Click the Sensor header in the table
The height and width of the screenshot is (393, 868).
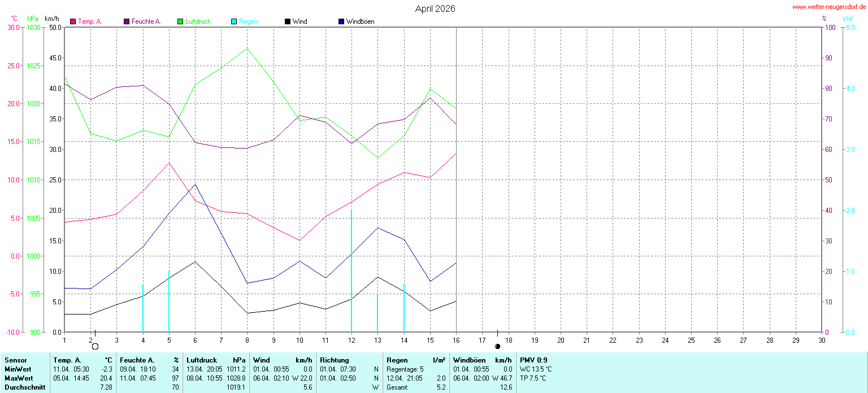point(16,360)
